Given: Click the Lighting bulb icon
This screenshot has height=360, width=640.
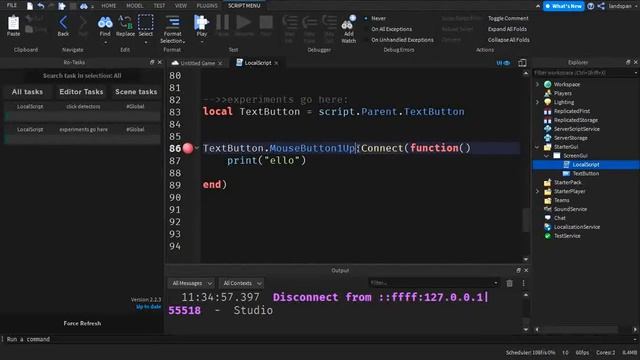Looking at the screenshot, I should [548, 102].
